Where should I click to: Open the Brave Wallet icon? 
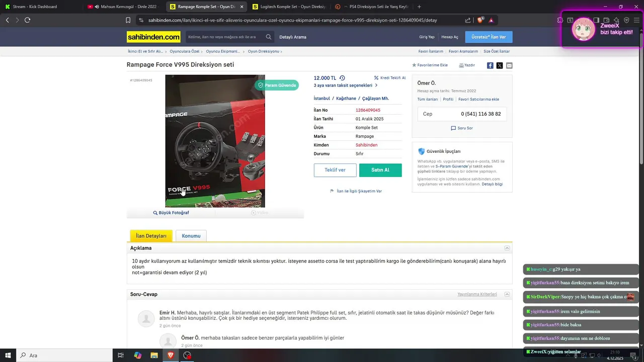click(x=606, y=20)
